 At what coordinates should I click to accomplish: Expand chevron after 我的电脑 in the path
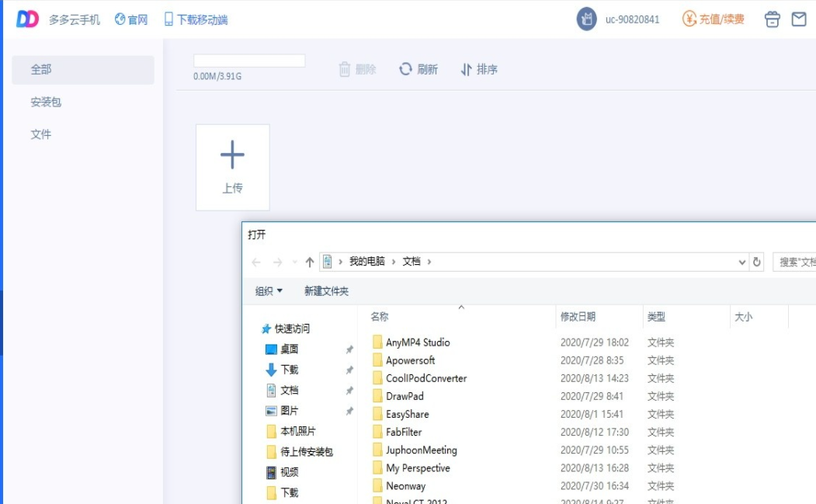[394, 262]
